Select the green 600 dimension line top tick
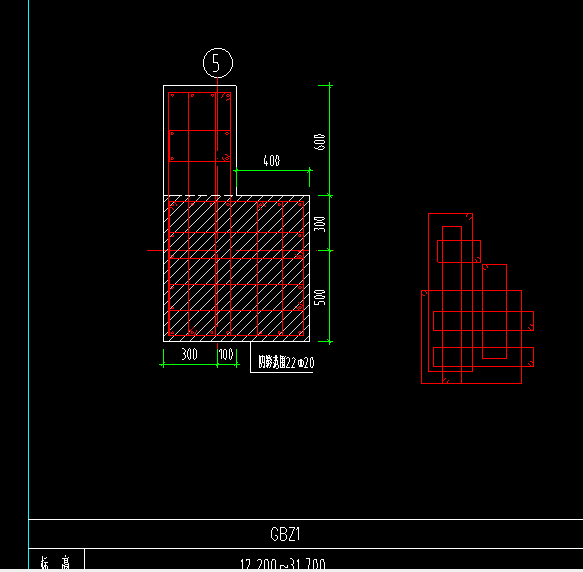 click(326, 86)
